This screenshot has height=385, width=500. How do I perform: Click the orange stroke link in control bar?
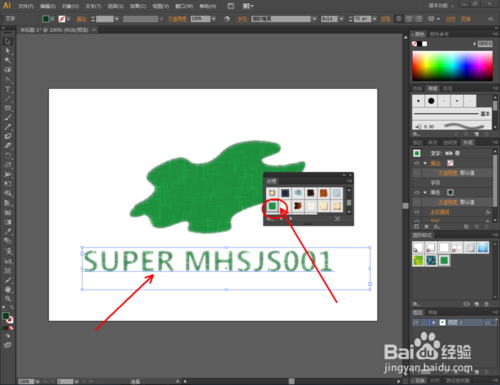(x=82, y=19)
